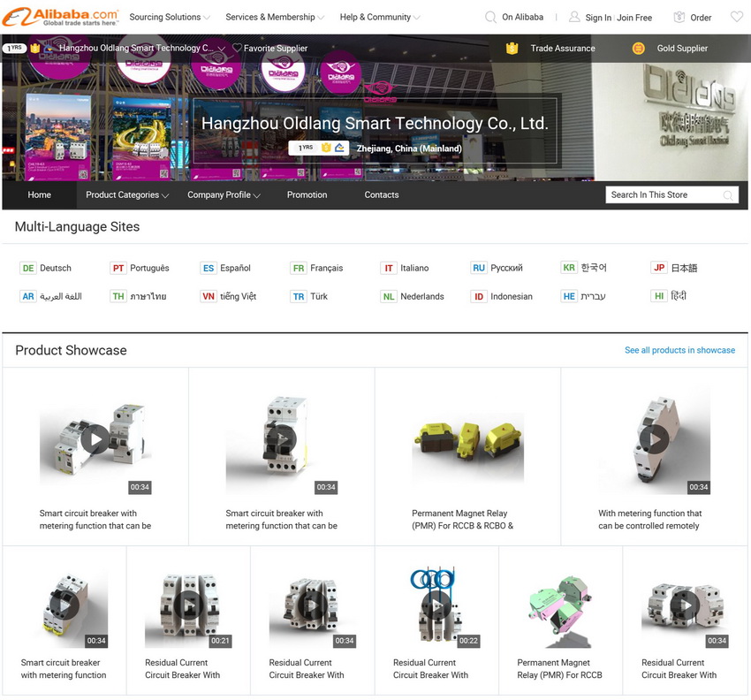Viewport: 751px width, 700px height.
Task: Click the search magnifier next to On Alibaba
Action: coord(490,17)
